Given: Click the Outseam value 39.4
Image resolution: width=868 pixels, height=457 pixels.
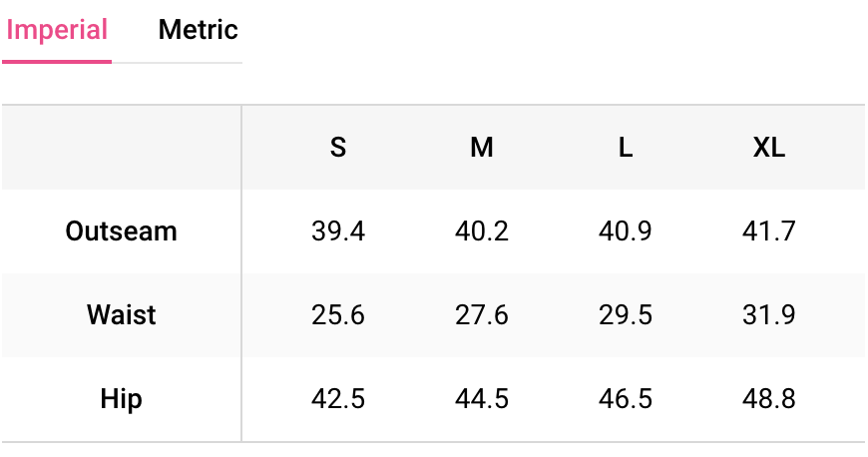Looking at the screenshot, I should click(x=338, y=231).
